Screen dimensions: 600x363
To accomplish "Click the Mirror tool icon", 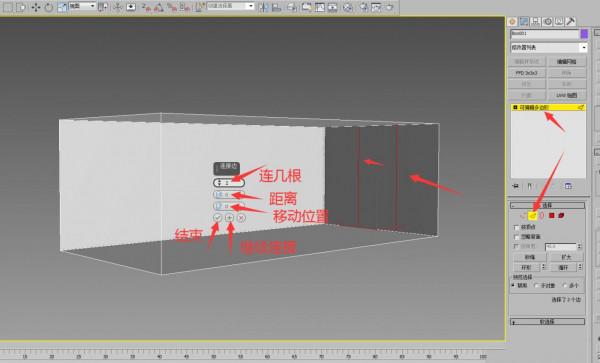I will (263, 7).
